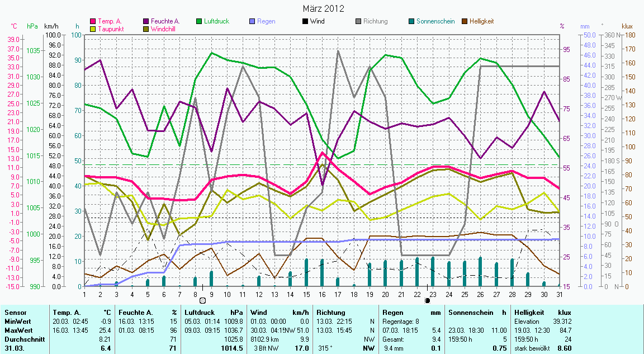Click the pink Temp. A. legend swatch
Viewport: 644px width, 354px height.
[x=93, y=21]
